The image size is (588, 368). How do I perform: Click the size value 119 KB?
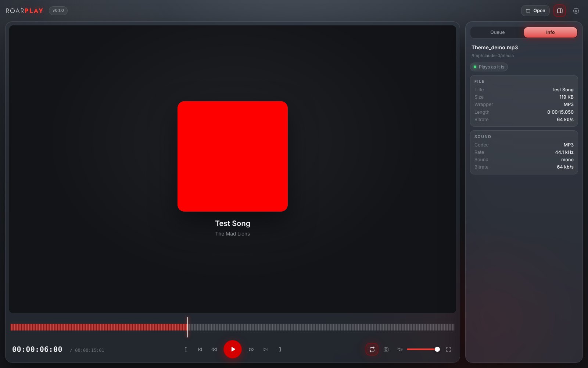(x=566, y=97)
